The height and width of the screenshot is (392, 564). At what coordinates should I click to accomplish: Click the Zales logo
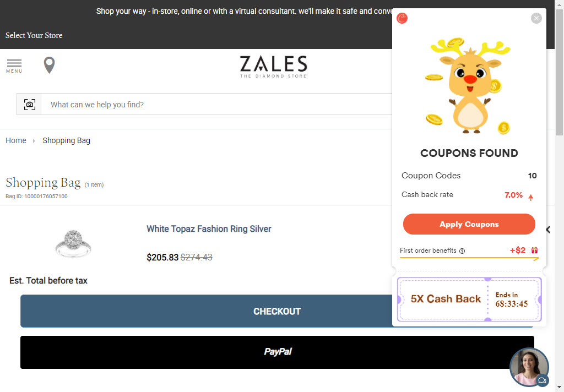click(x=273, y=67)
